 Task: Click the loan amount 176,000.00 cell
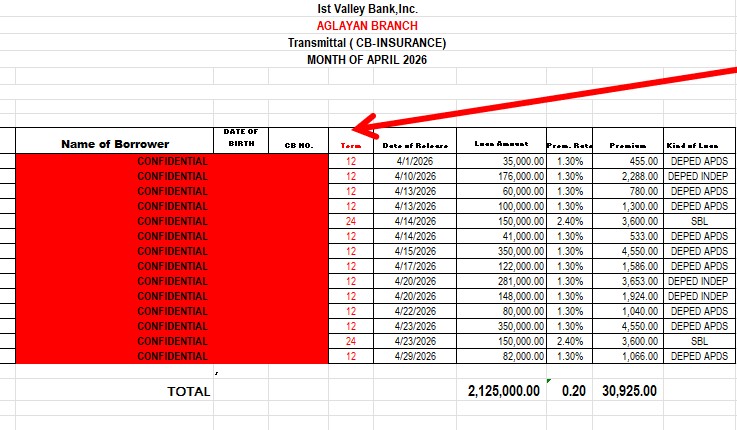tap(502, 176)
